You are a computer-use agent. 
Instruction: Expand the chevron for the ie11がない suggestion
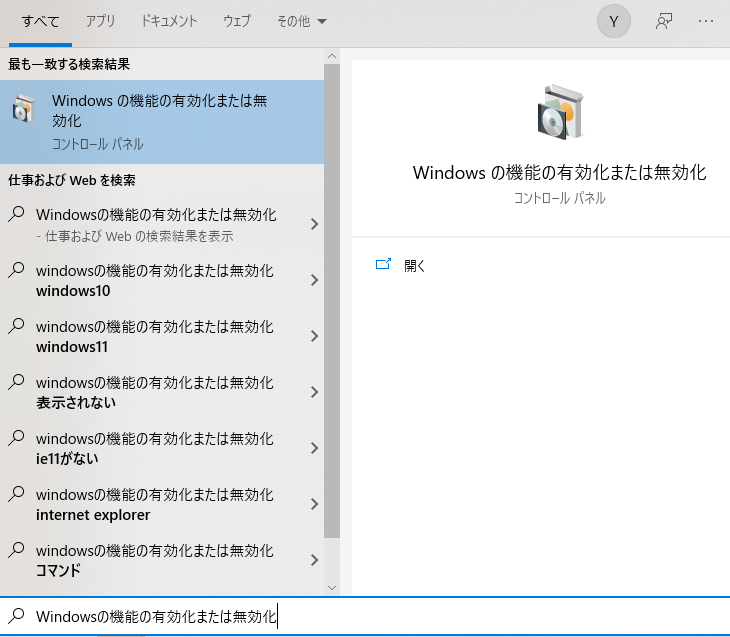(315, 448)
